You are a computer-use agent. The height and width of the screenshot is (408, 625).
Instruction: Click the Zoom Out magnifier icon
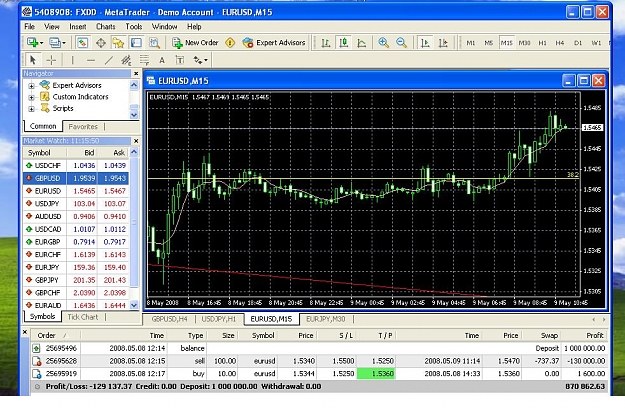(x=401, y=43)
